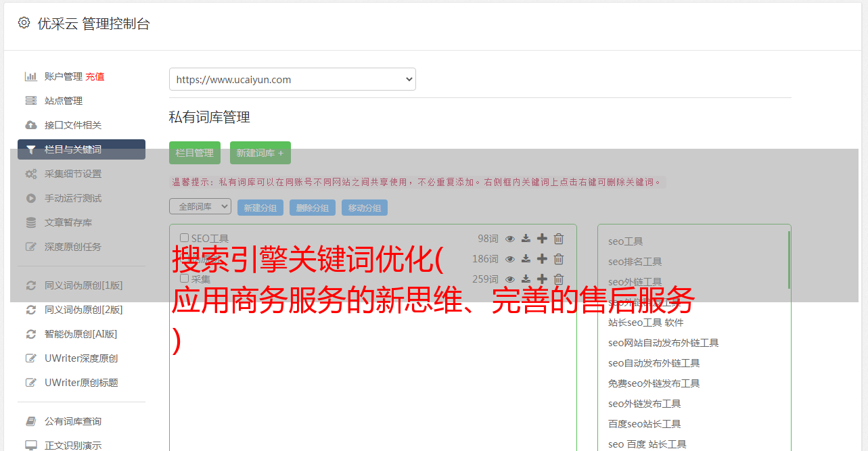Image resolution: width=868 pixels, height=451 pixels.
Task: Open the https://www.ucaiyun.com site dropdown
Action: 292,79
